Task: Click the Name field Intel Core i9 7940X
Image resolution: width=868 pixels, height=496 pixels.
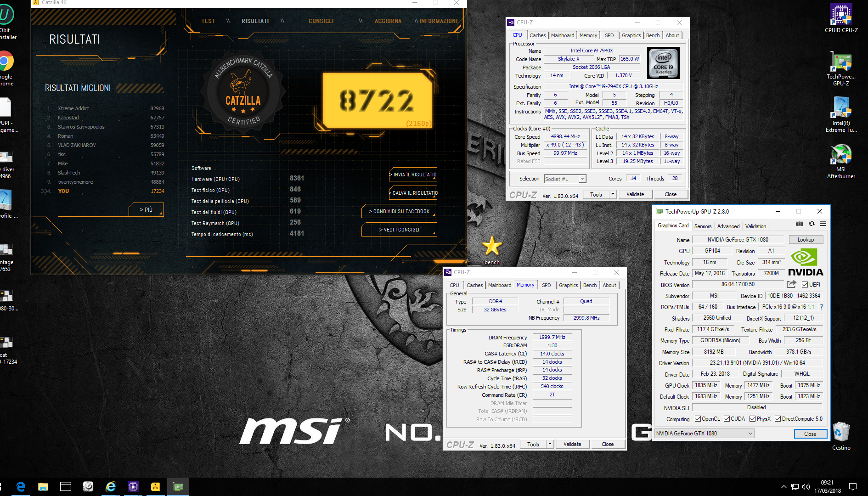Action: pyautogui.click(x=592, y=51)
